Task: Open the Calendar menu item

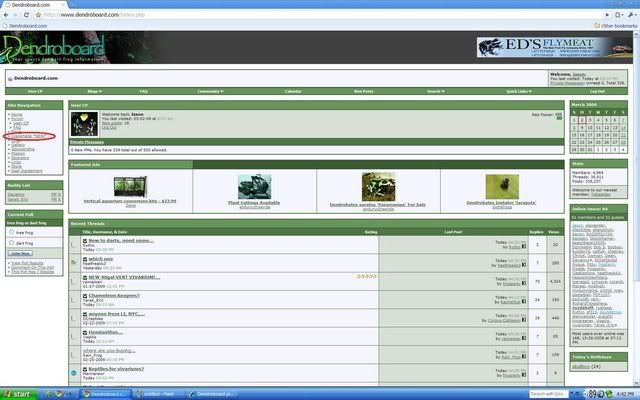Action: (293, 91)
